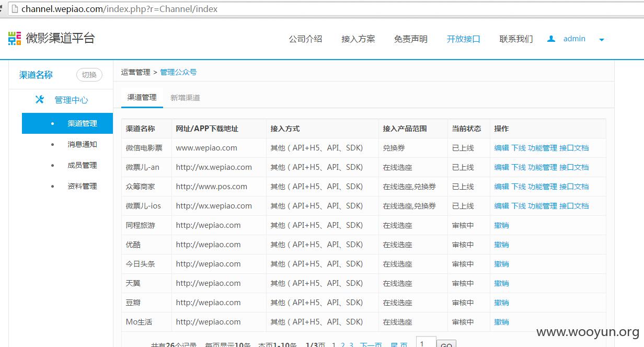Click 已上线 status in 众筹商家 row

463,187
